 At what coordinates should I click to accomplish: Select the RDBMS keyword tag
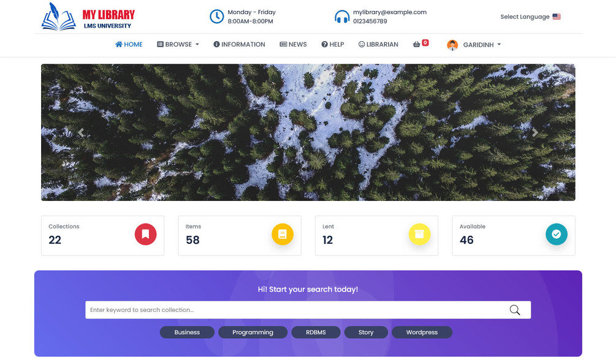316,332
